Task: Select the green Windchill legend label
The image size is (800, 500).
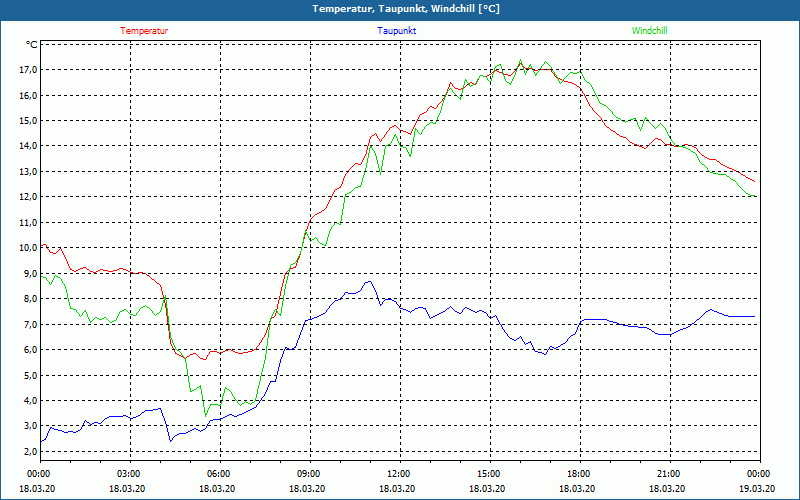Action: [x=649, y=31]
